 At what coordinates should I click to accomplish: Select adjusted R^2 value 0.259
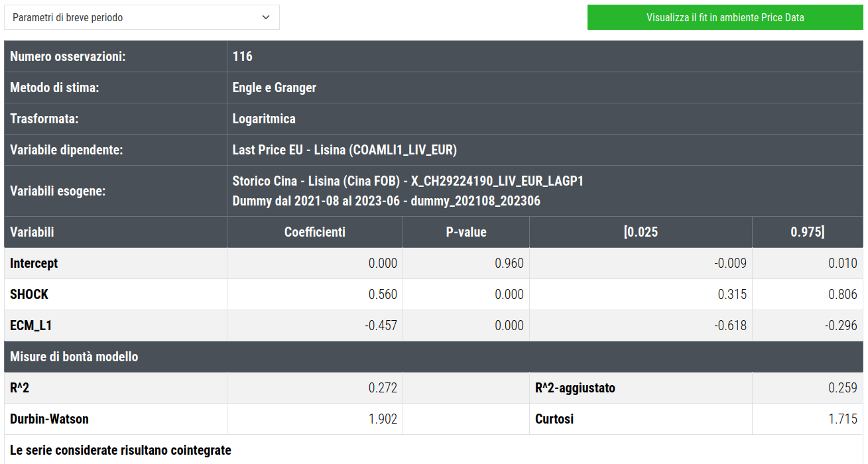[843, 388]
